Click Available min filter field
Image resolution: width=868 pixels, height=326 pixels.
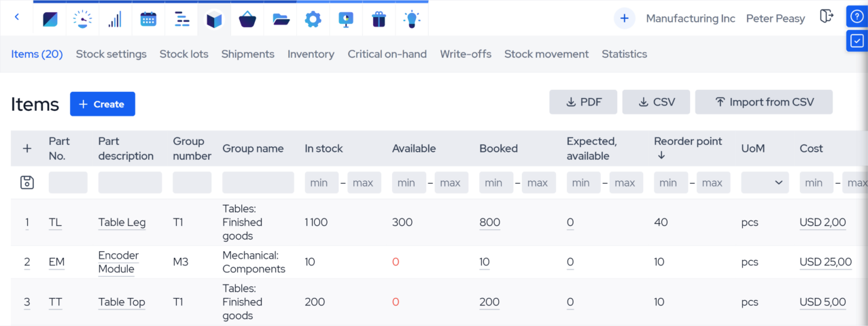[409, 182]
